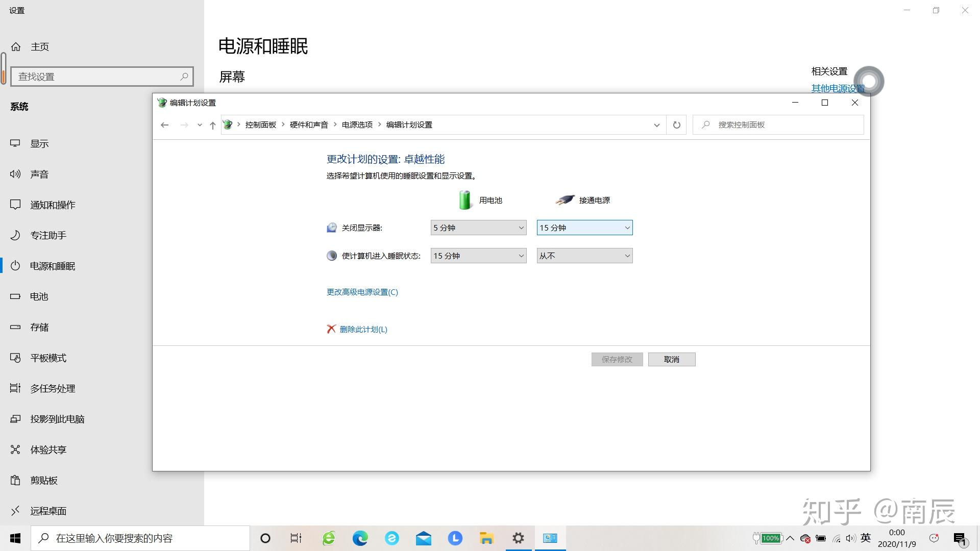
Task: Select 通知和操作 in Settings sidebar
Action: point(102,205)
